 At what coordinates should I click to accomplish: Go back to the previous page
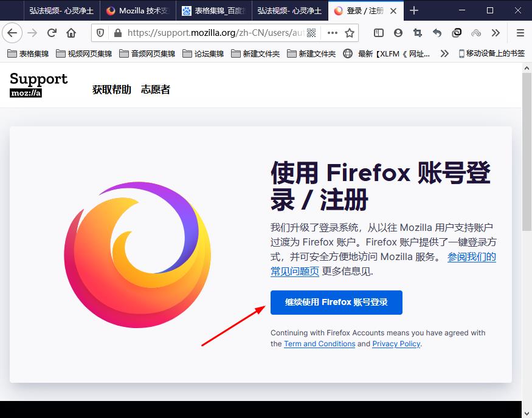click(x=12, y=33)
